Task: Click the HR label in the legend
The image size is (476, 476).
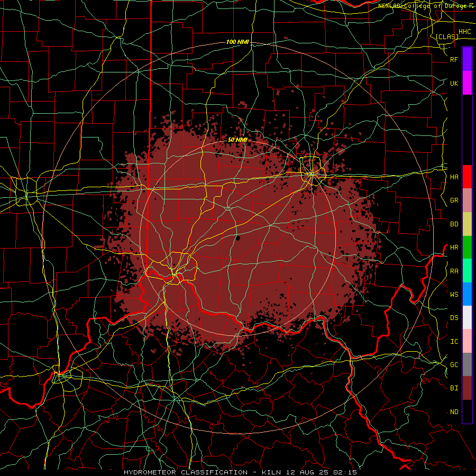Action: coord(454,248)
